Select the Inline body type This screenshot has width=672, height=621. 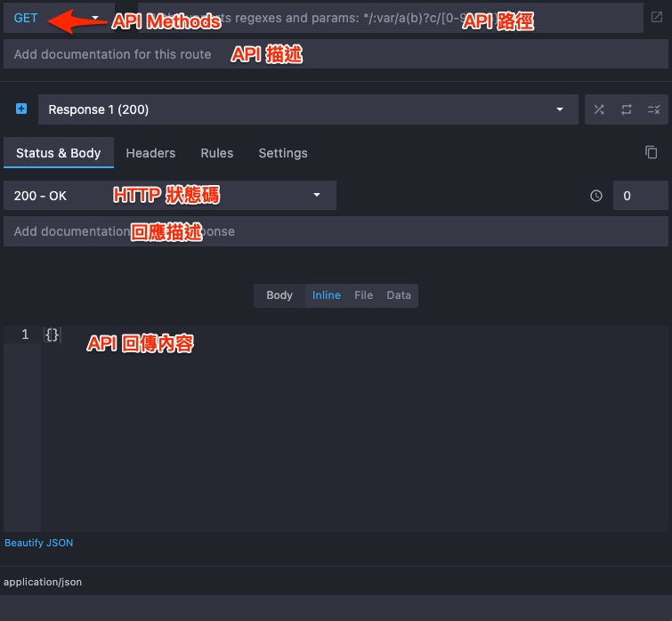(326, 295)
